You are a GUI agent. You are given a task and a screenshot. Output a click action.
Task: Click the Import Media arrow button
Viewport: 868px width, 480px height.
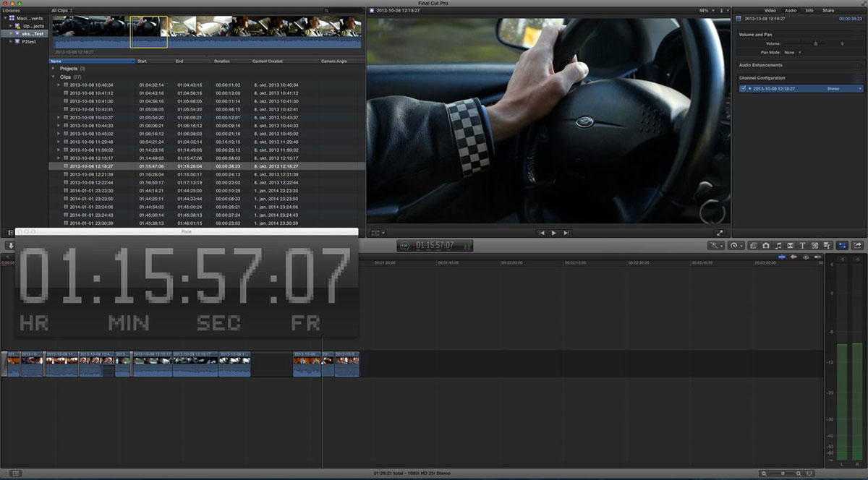pos(11,246)
